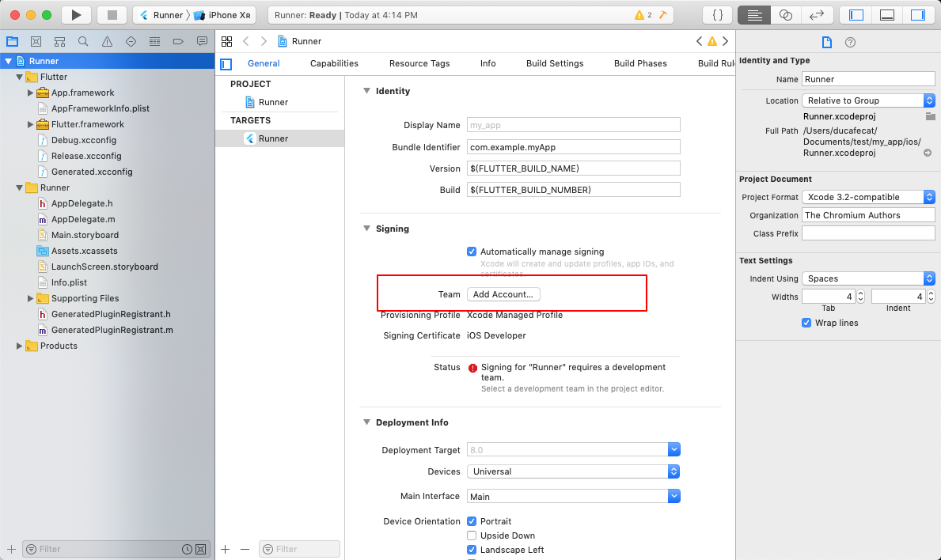
Task: Hide the Navigator left panel
Action: (856, 15)
